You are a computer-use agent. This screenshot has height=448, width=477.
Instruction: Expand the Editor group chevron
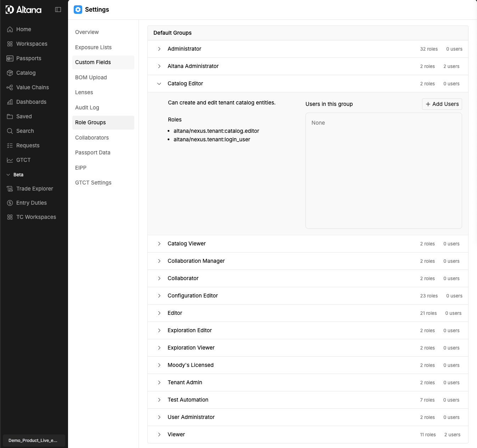(x=159, y=313)
